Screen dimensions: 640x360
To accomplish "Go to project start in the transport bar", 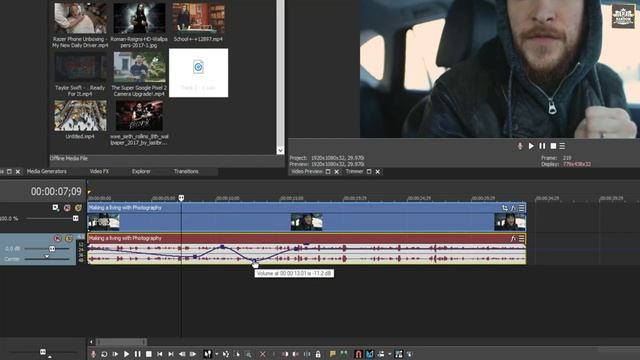I will [x=160, y=354].
